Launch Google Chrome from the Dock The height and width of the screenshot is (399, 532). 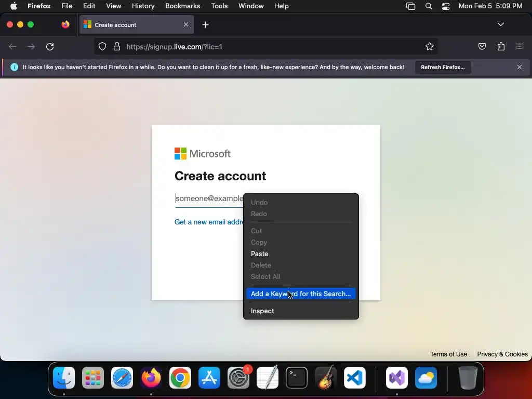pyautogui.click(x=180, y=378)
